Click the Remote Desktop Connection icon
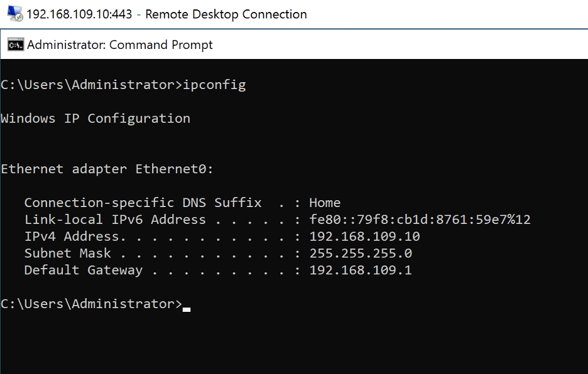The height and width of the screenshot is (374, 588). point(15,14)
